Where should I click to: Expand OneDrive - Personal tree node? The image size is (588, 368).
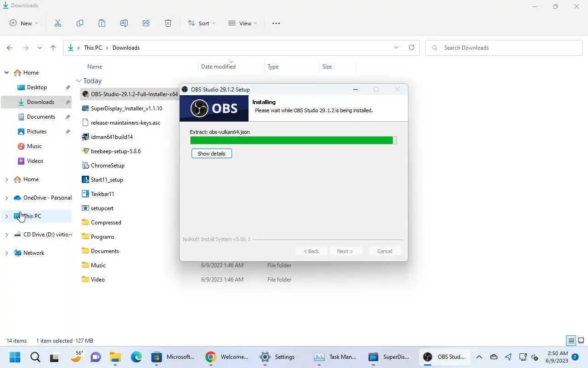pyautogui.click(x=6, y=198)
